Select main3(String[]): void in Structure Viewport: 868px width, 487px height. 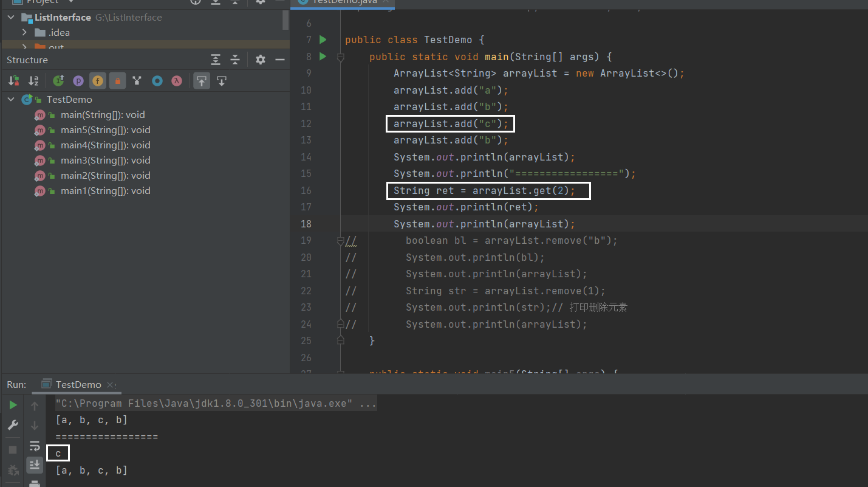tap(105, 160)
